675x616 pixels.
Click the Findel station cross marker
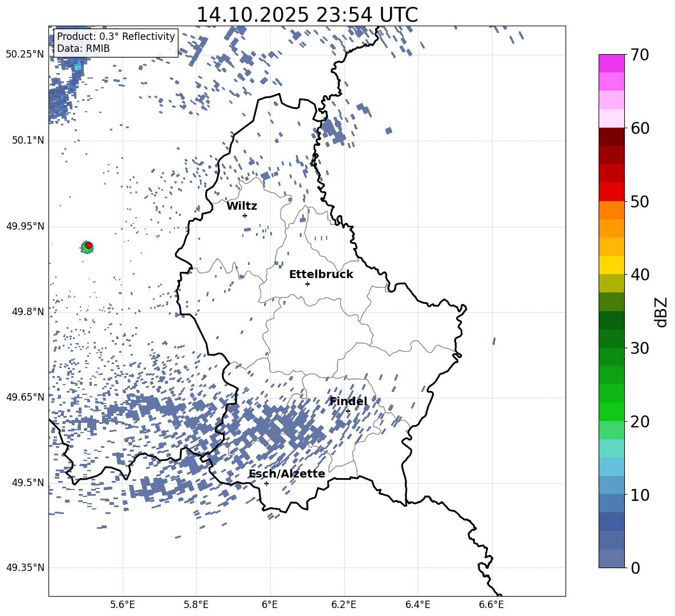click(348, 411)
